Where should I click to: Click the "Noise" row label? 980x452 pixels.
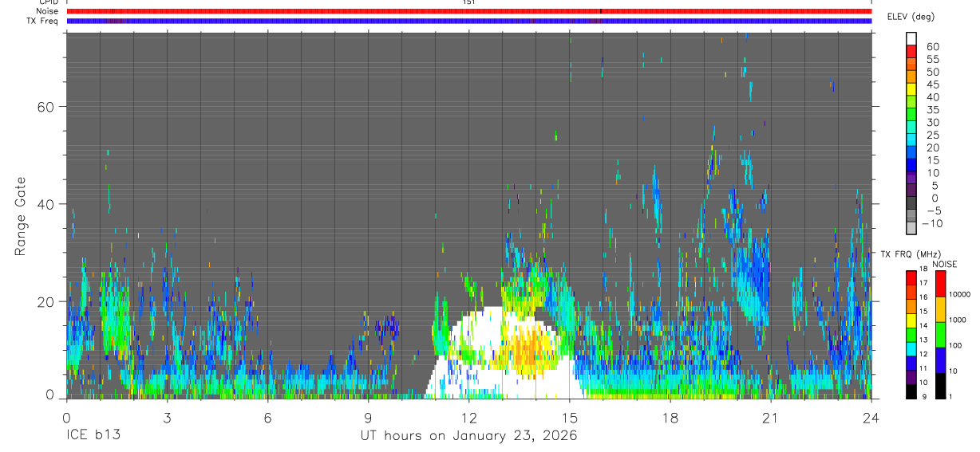tap(47, 11)
